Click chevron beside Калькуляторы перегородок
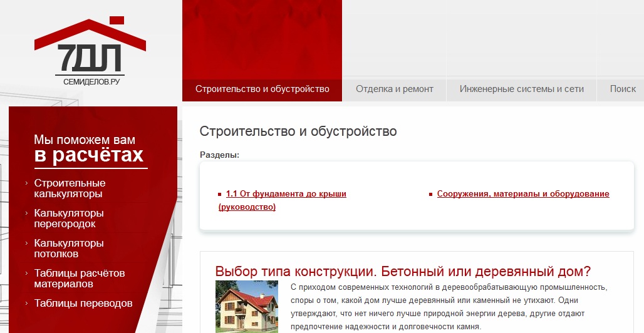Image resolution: width=644 pixels, height=333 pixels. [27, 213]
